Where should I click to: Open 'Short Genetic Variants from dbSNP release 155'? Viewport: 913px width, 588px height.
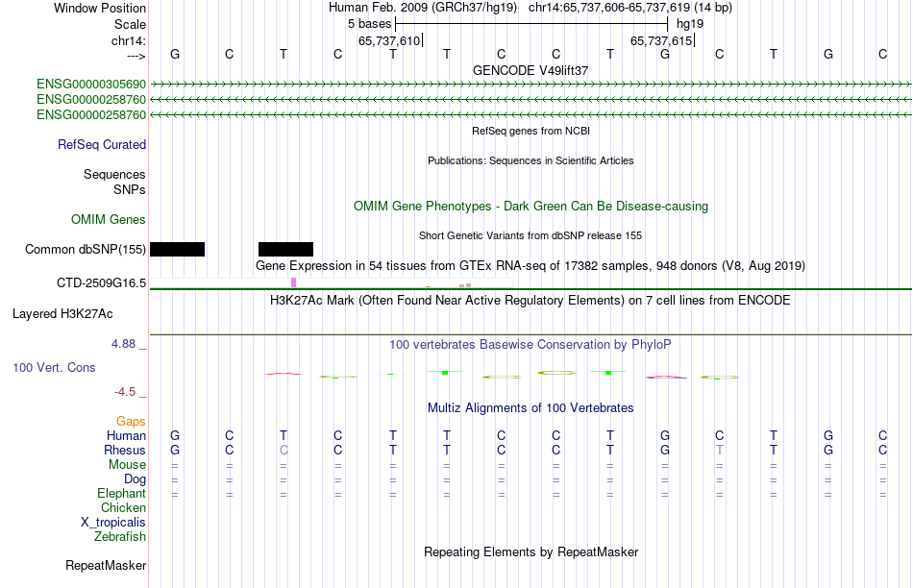[x=531, y=235]
